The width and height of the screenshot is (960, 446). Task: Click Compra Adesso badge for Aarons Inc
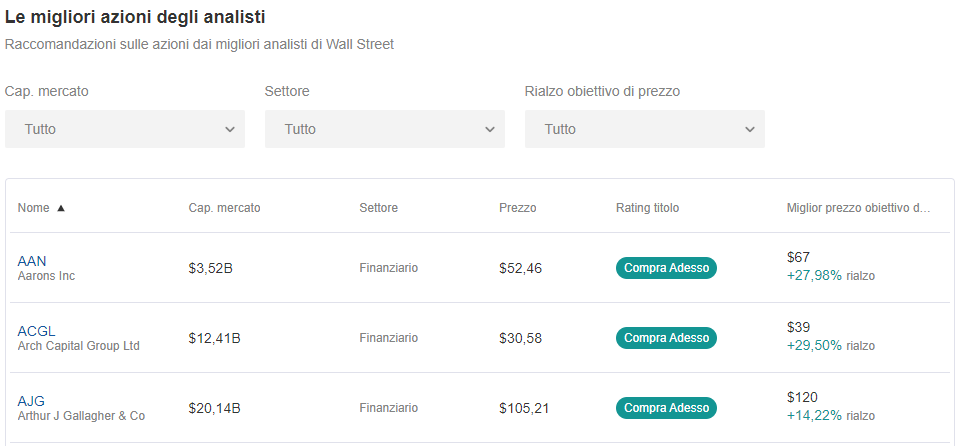[666, 268]
